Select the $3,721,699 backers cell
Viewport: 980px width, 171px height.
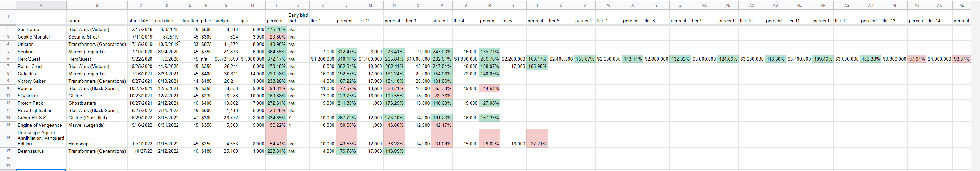(227, 59)
